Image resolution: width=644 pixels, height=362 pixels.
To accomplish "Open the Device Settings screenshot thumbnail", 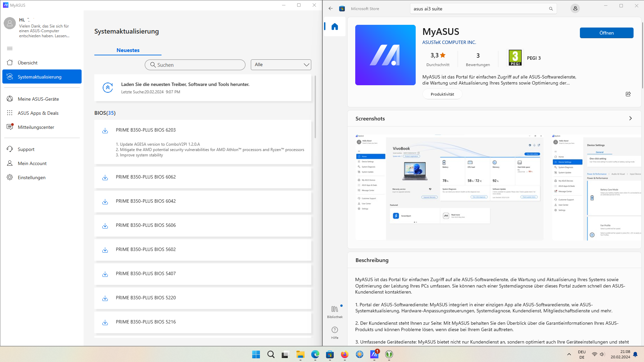I will [x=596, y=188].
